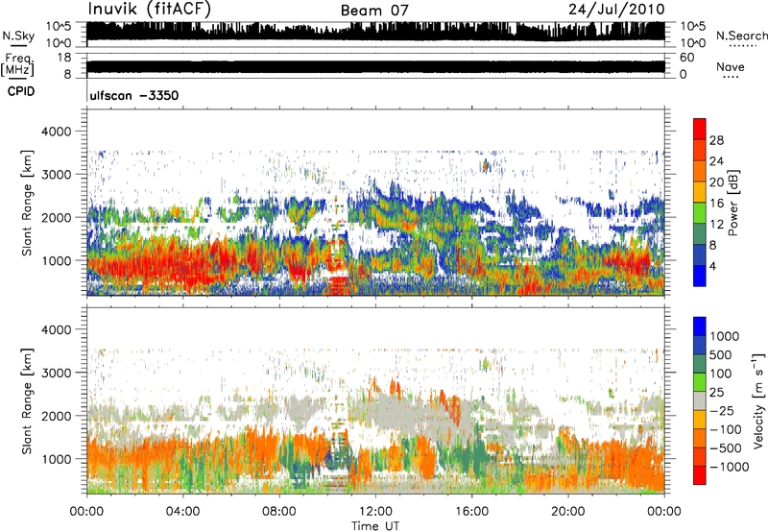Click the 'Inuvik (fitACF)' title text

point(150,10)
